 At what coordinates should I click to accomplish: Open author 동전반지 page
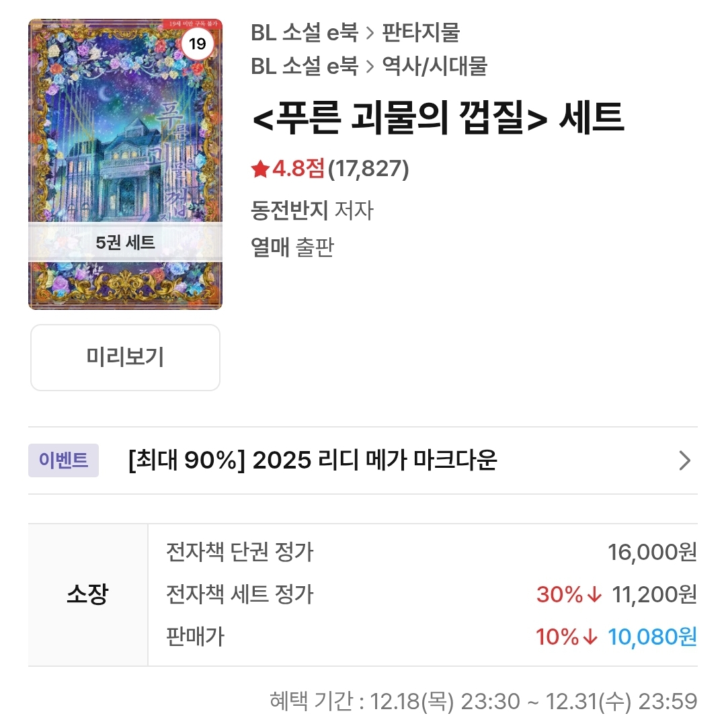click(290, 210)
